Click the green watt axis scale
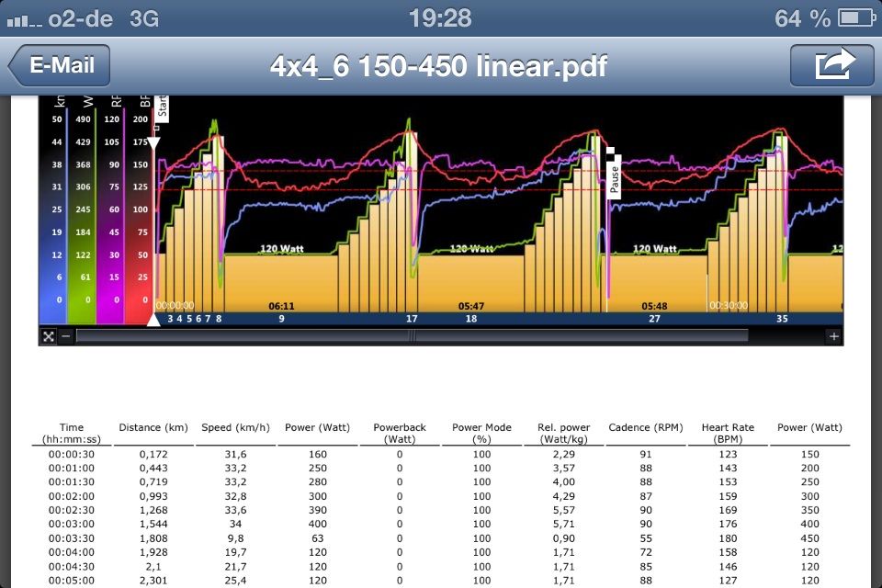Image resolution: width=882 pixels, height=588 pixels. pyautogui.click(x=82, y=209)
